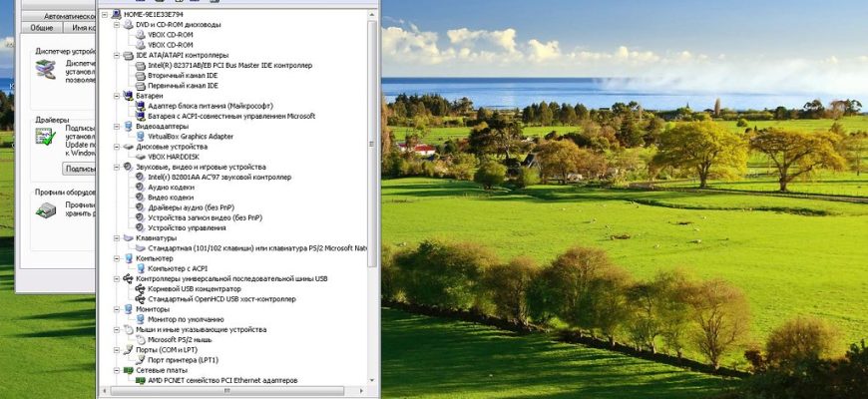Click the HOME-9E1E33E794 computer root icon
868x399 pixels.
(x=116, y=14)
